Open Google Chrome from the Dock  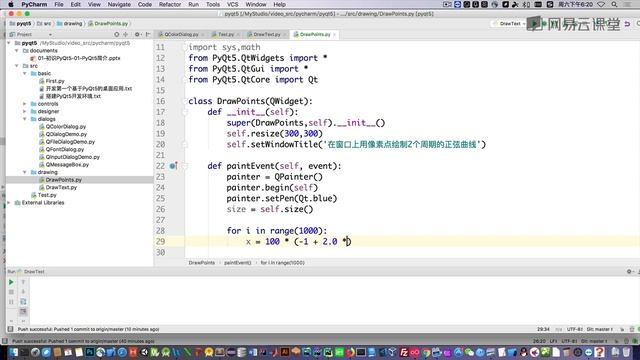coord(426,352)
